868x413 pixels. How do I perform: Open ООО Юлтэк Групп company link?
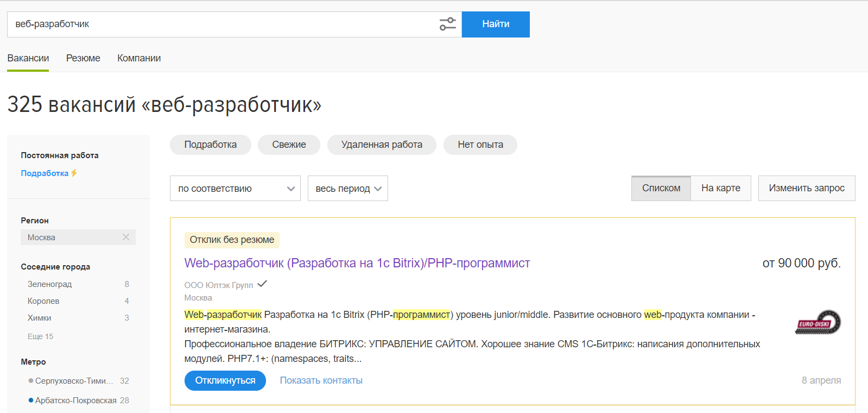click(x=219, y=285)
